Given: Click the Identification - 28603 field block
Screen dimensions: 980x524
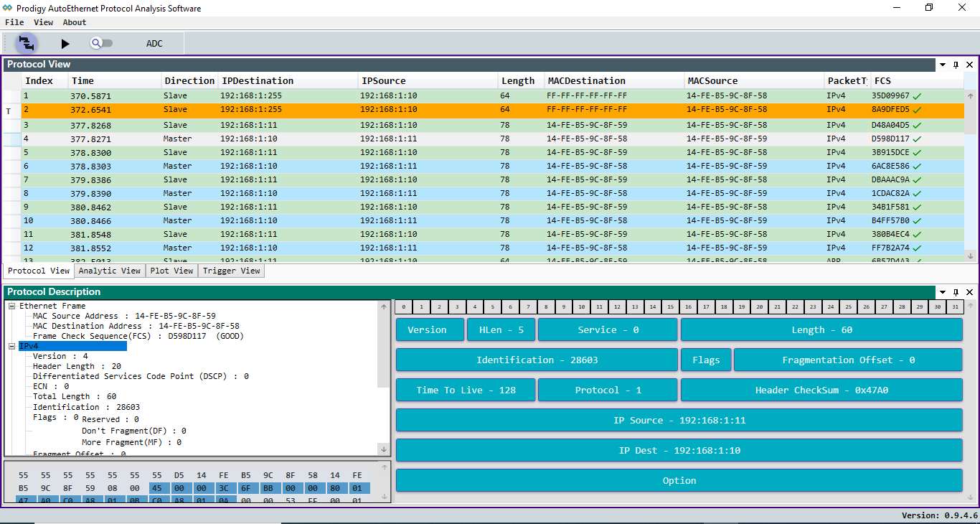Looking at the screenshot, I should (x=537, y=360).
